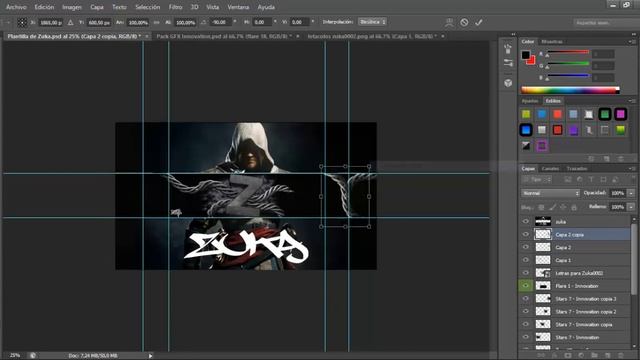Screen dimensions: 640x360
Task: Open the Opacidad value dropdown arrow
Action: pyautogui.click(x=631, y=193)
